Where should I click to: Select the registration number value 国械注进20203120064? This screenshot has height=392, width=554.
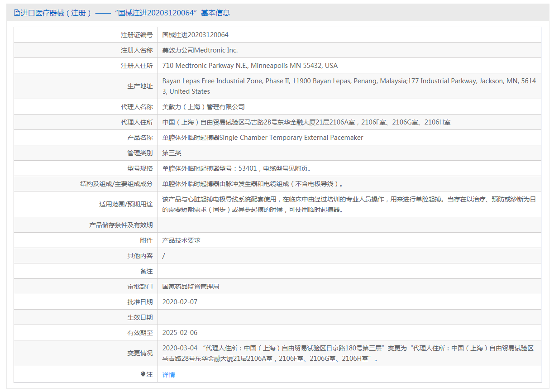pyautogui.click(x=196, y=35)
